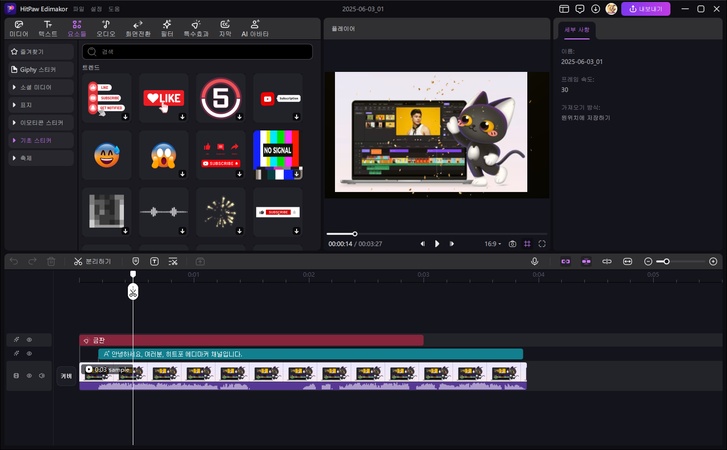Screen dimensions: 727x450
Task: Open the 16:9 aspect ratio dropdown
Action: [492, 244]
